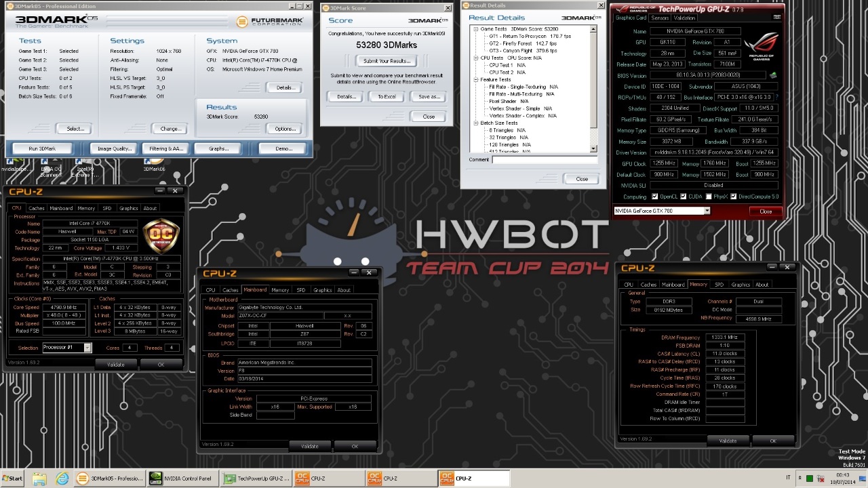The width and height of the screenshot is (868, 488).
Task: Click Details button in the Score window
Action: (345, 97)
